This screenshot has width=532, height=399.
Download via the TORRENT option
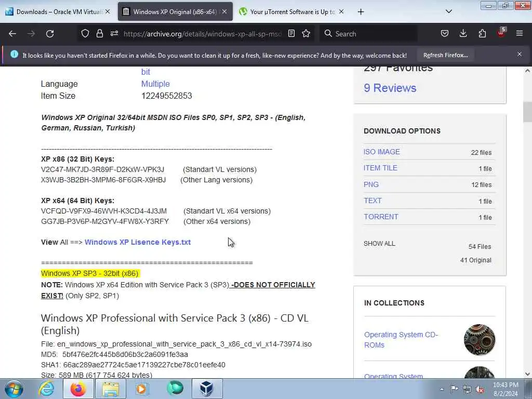[381, 217]
